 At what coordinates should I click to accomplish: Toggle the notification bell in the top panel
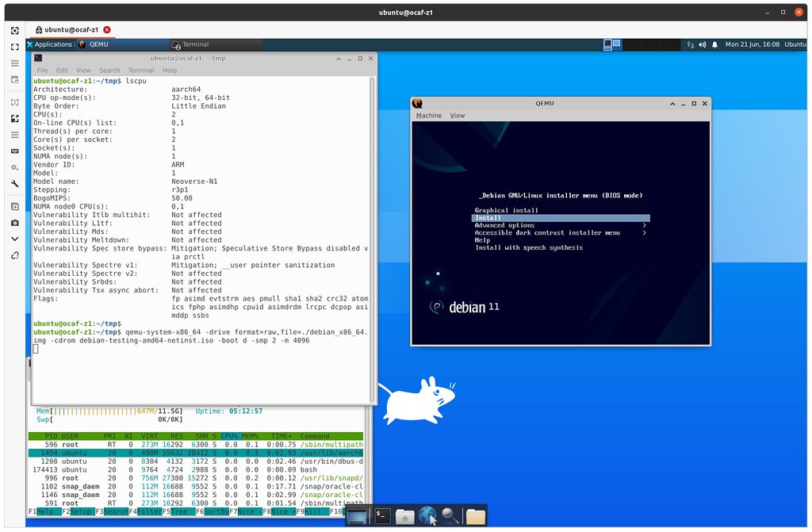[714, 44]
